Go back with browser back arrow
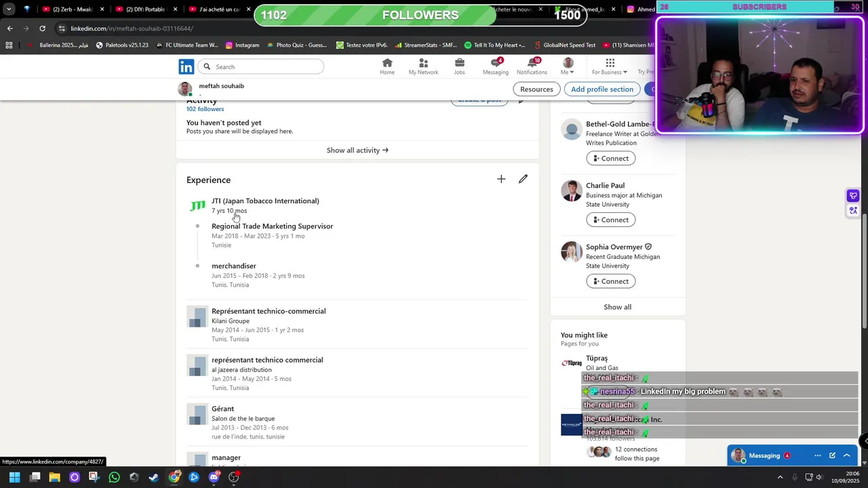The image size is (868, 488). (9, 28)
